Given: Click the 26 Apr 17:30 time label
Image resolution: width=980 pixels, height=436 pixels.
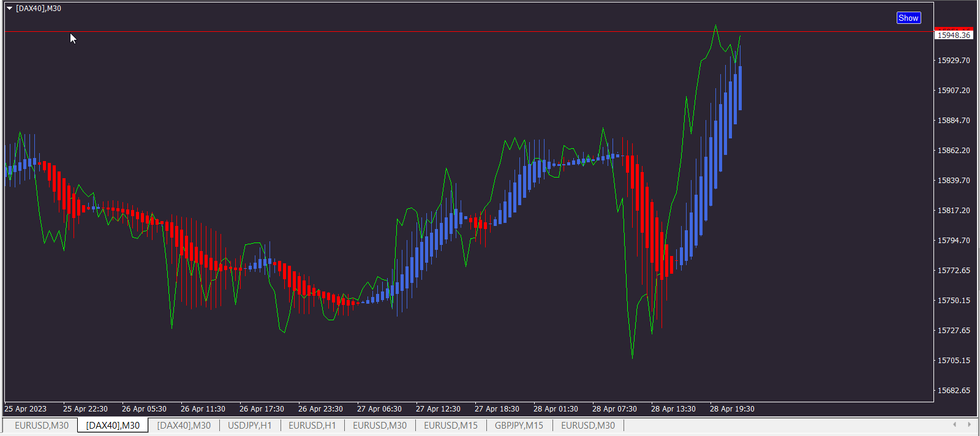Looking at the screenshot, I should (262, 408).
